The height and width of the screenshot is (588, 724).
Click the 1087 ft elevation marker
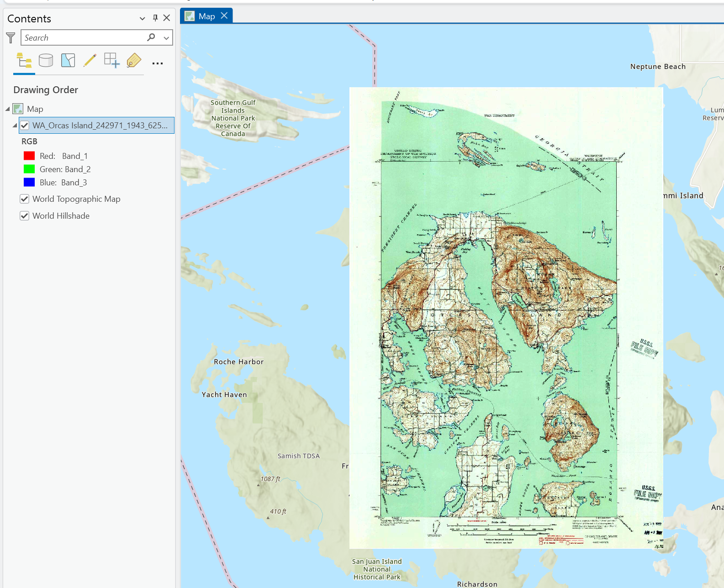(x=270, y=479)
